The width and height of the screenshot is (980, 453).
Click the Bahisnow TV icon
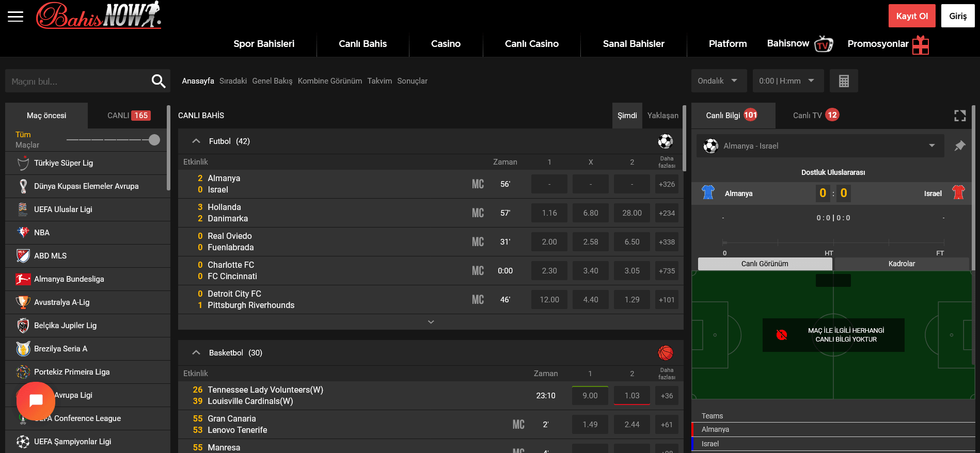(824, 44)
